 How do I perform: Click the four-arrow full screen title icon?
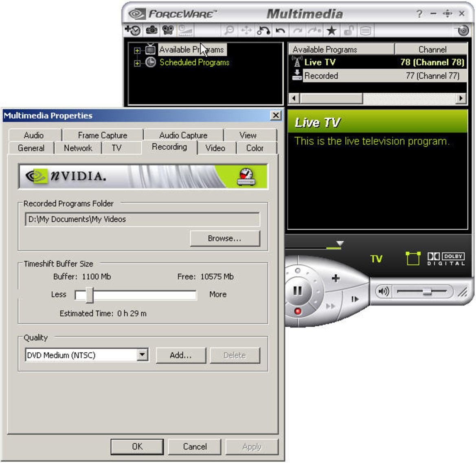click(x=447, y=14)
